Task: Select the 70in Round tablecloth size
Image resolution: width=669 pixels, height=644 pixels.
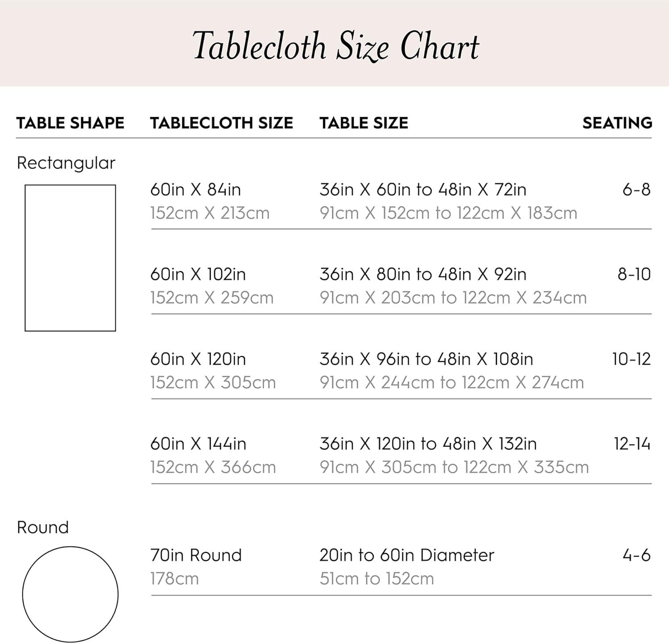Action: 196,555
